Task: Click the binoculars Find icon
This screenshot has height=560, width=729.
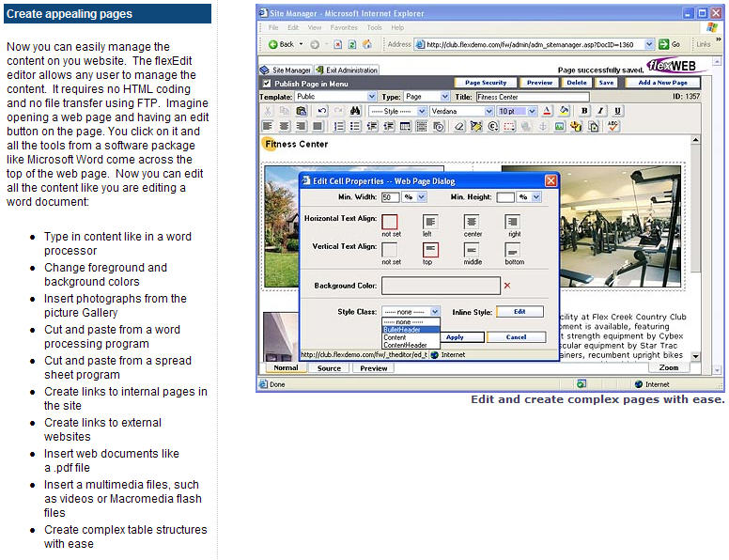Action: 355,111
